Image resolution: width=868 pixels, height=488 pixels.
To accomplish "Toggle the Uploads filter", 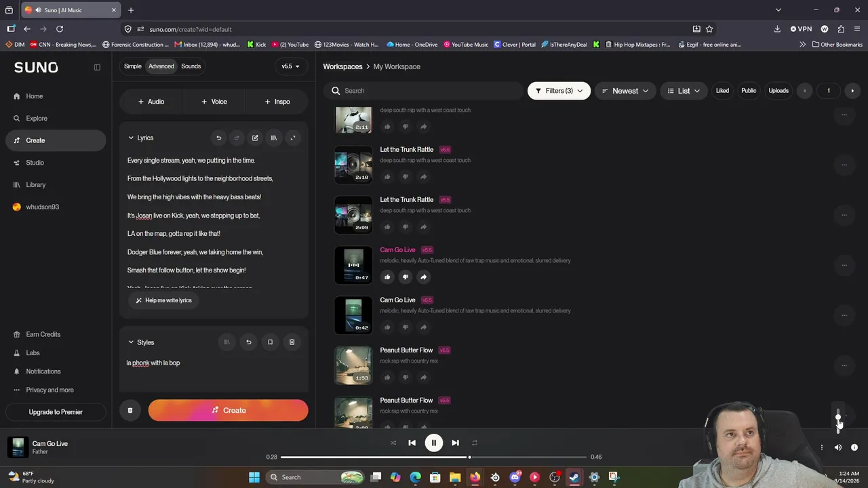I will (778, 91).
